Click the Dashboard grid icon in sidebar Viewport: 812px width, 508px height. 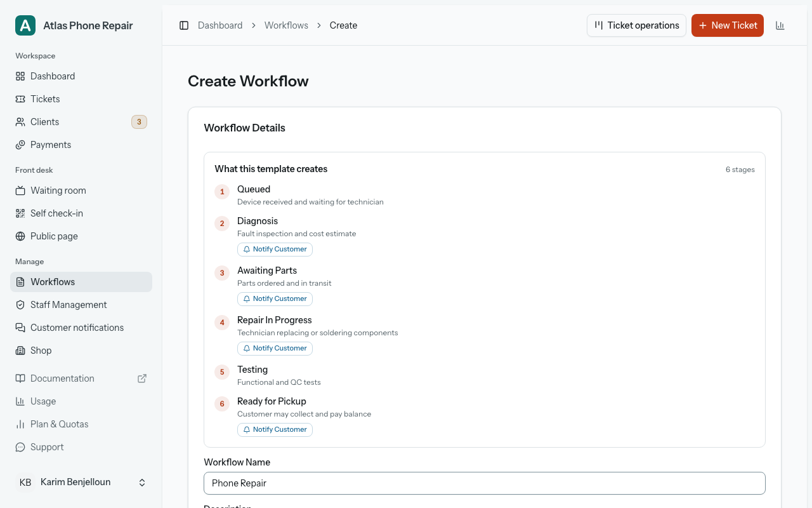[20, 76]
